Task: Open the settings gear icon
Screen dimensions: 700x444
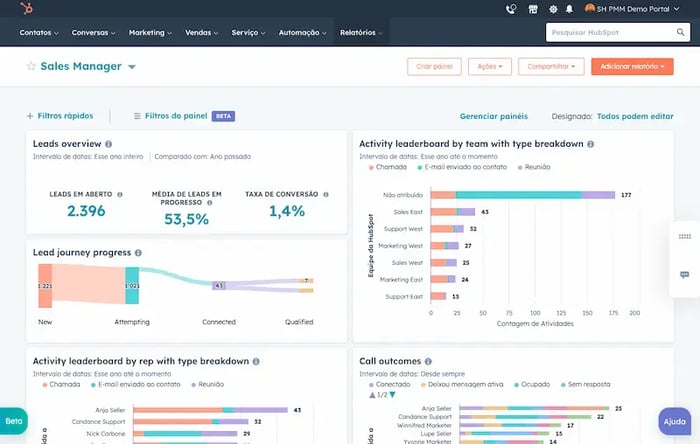Action: [x=553, y=9]
